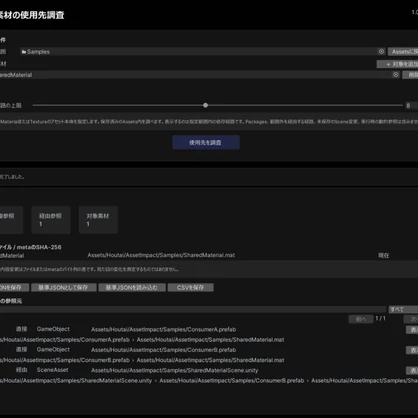This screenshot has width=418, height=418.
Task: Click the slider handle for the upper limit
Action: 205,105
